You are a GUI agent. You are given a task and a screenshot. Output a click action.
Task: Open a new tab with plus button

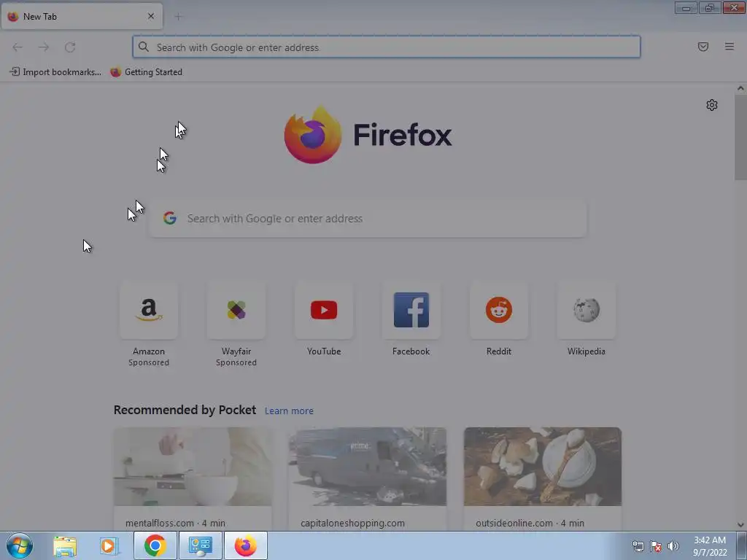coord(178,17)
